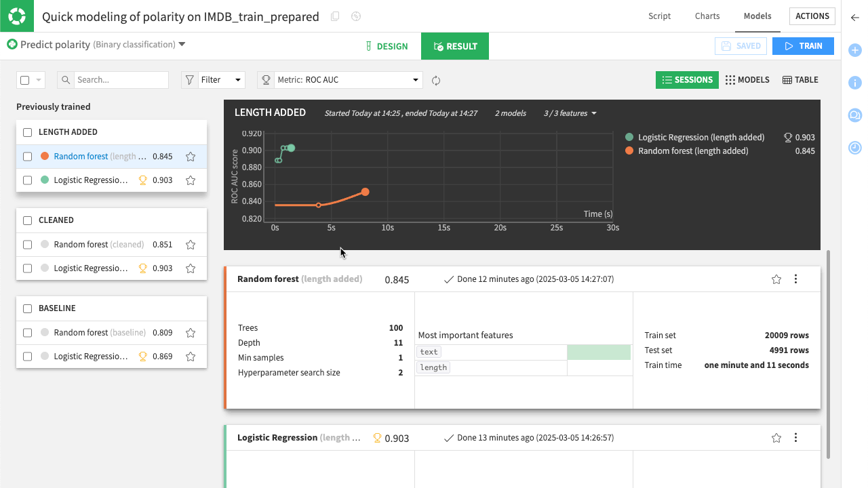Image resolution: width=868 pixels, height=488 pixels.
Task: Click the trophy icon next to Logistic Regression 0.903 card
Action: click(377, 438)
